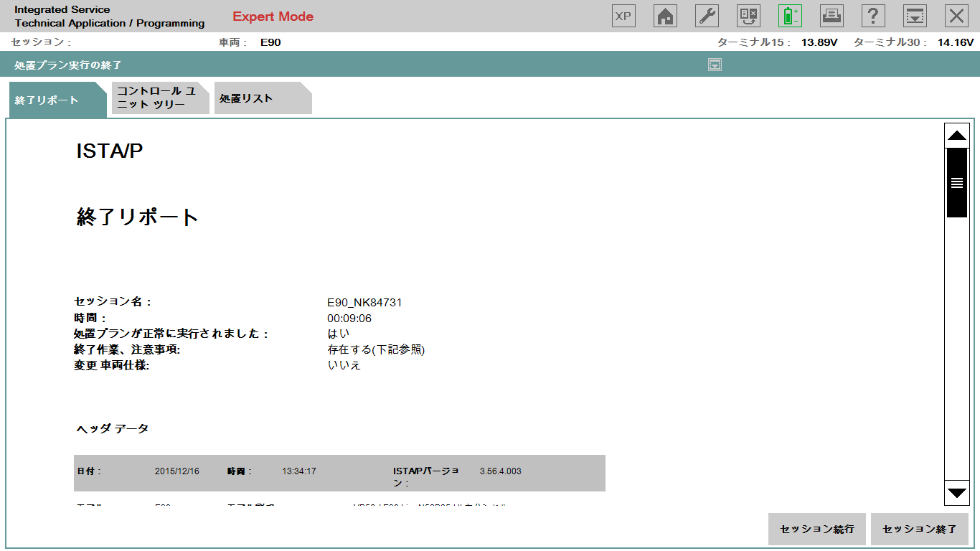The height and width of the screenshot is (551, 980).
Task: Open the green battery status icon
Action: [x=790, y=16]
